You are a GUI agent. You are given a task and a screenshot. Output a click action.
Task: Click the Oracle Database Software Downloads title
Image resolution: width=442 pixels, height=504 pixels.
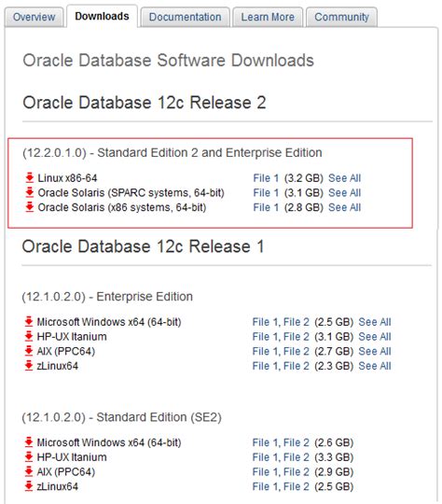(169, 61)
